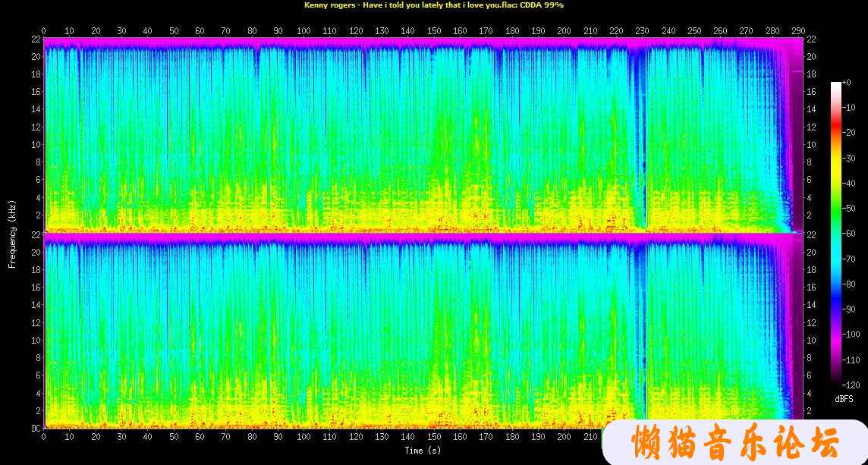This screenshot has height=465, width=868.
Task: Click the '100' tick on the bottom time axis
Action: pos(304,437)
